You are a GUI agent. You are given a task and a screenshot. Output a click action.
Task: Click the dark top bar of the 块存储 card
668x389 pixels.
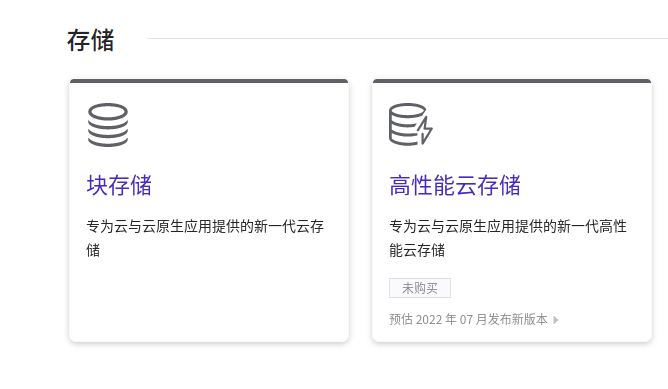(209, 81)
